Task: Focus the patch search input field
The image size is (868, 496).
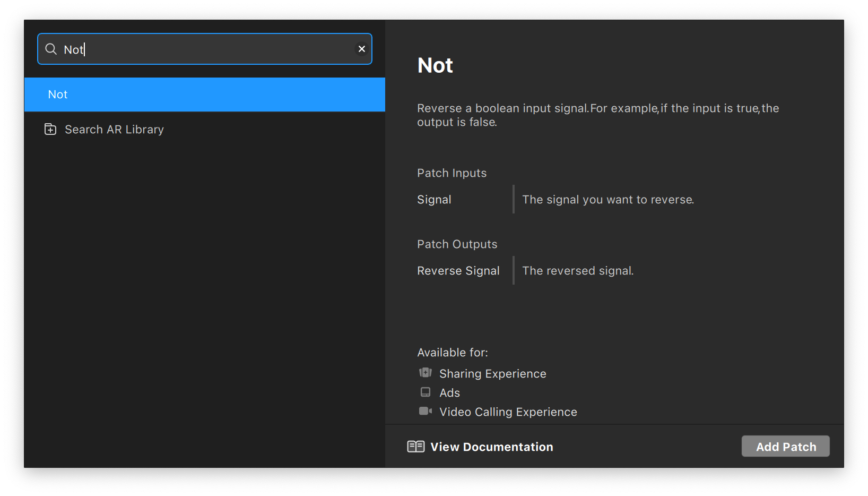Action: 212,49
